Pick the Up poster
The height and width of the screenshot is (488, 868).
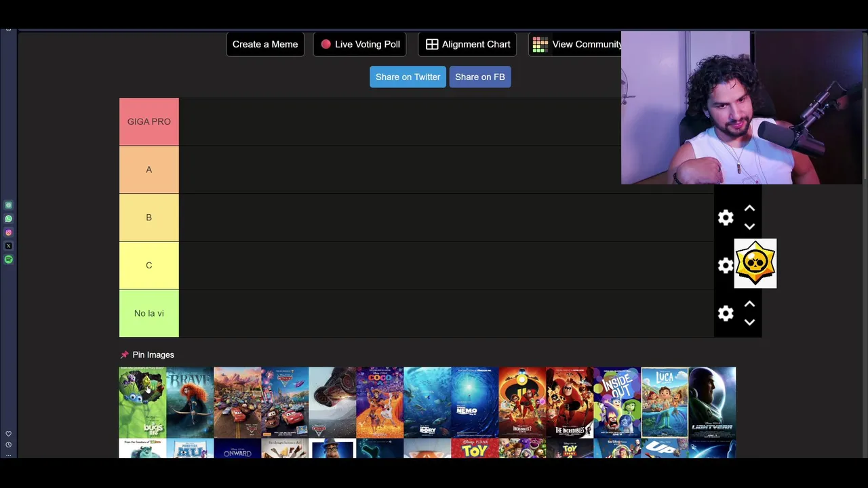coord(665,448)
